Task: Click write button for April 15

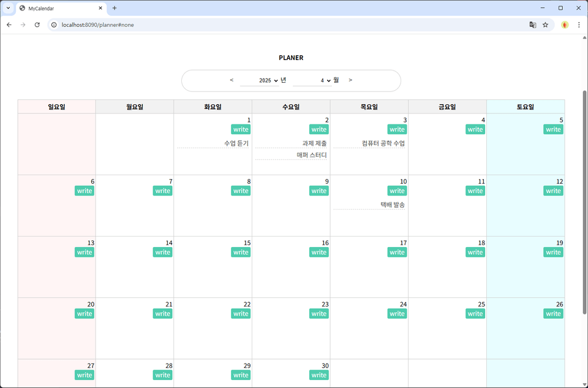Action: tap(241, 253)
